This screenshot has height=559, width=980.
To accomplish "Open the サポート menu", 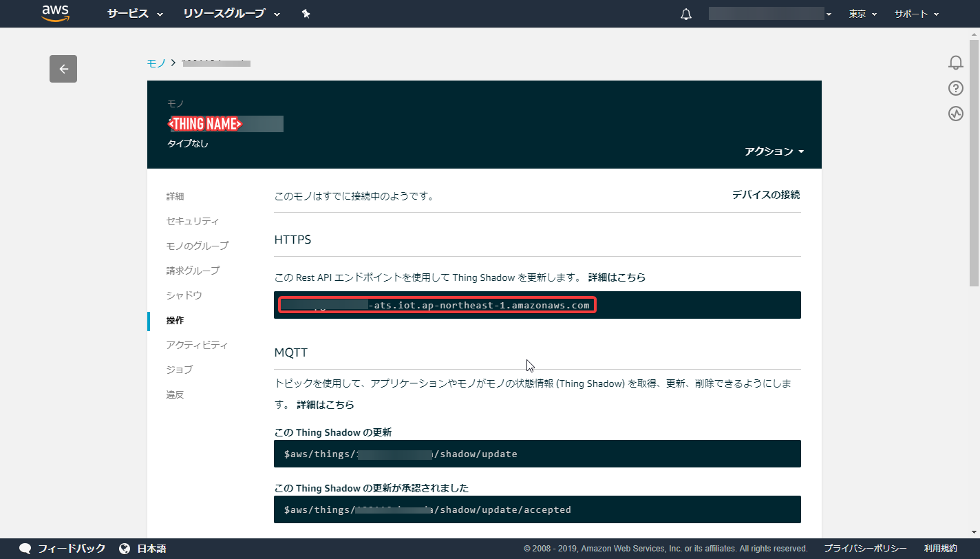I will [x=916, y=14].
